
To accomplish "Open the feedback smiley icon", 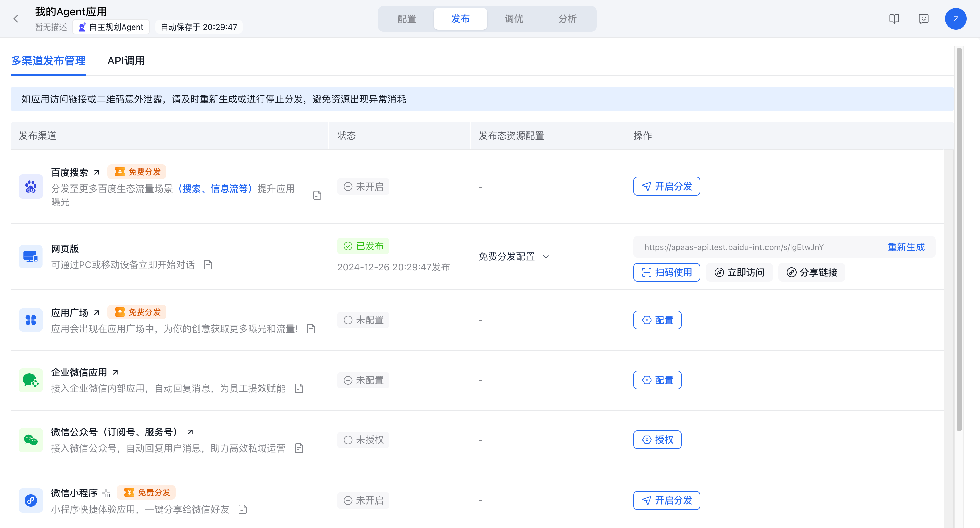I will click(x=923, y=19).
